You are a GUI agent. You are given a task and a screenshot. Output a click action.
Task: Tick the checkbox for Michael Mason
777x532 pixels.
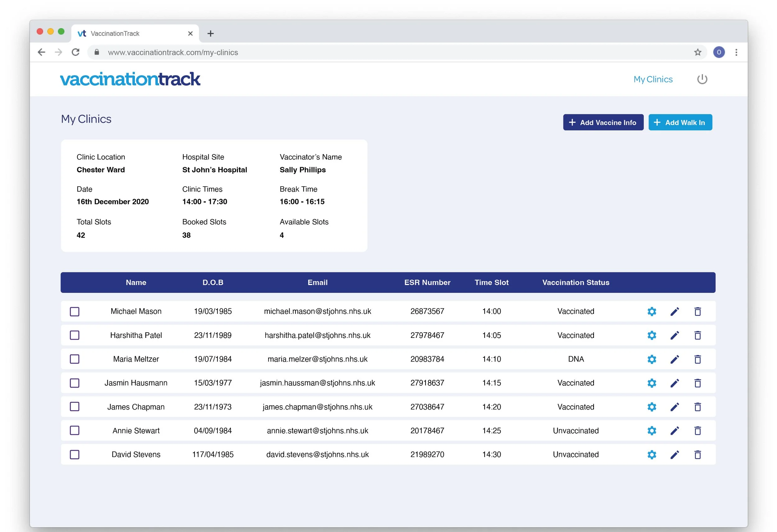[75, 311]
